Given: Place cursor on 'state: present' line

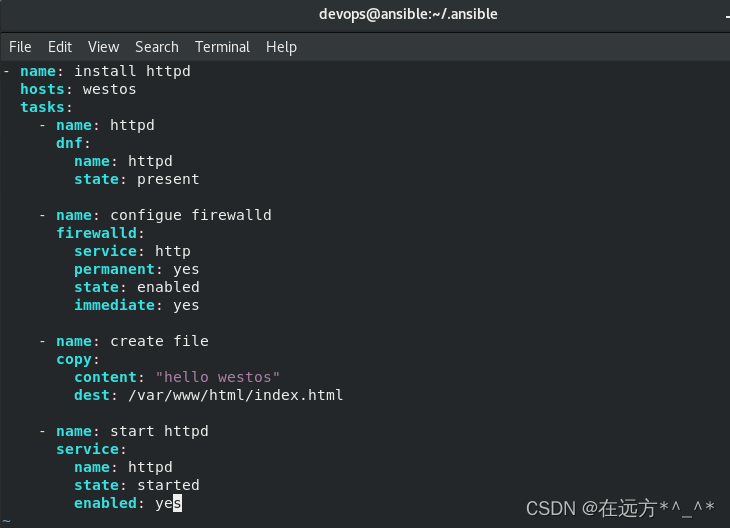Looking at the screenshot, I should [137, 179].
